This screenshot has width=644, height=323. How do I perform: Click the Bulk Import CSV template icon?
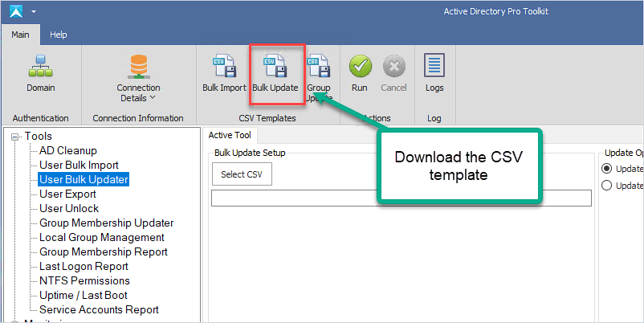pyautogui.click(x=224, y=66)
